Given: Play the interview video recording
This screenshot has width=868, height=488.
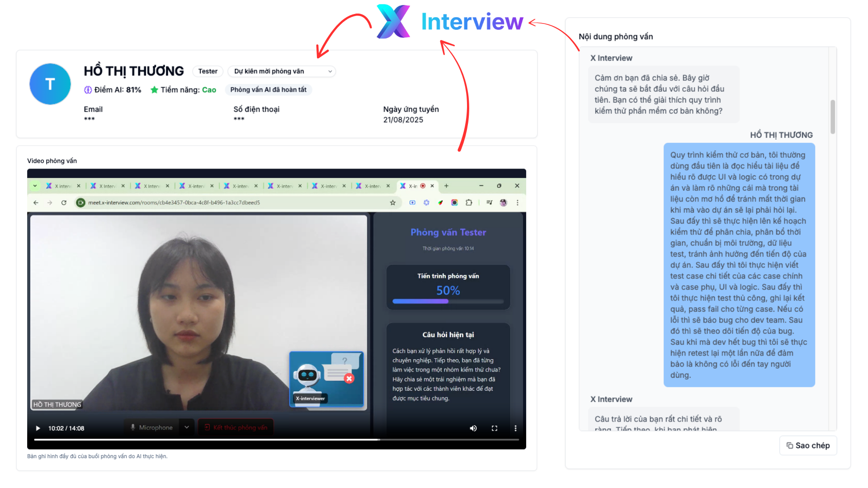Looking at the screenshot, I should (38, 428).
